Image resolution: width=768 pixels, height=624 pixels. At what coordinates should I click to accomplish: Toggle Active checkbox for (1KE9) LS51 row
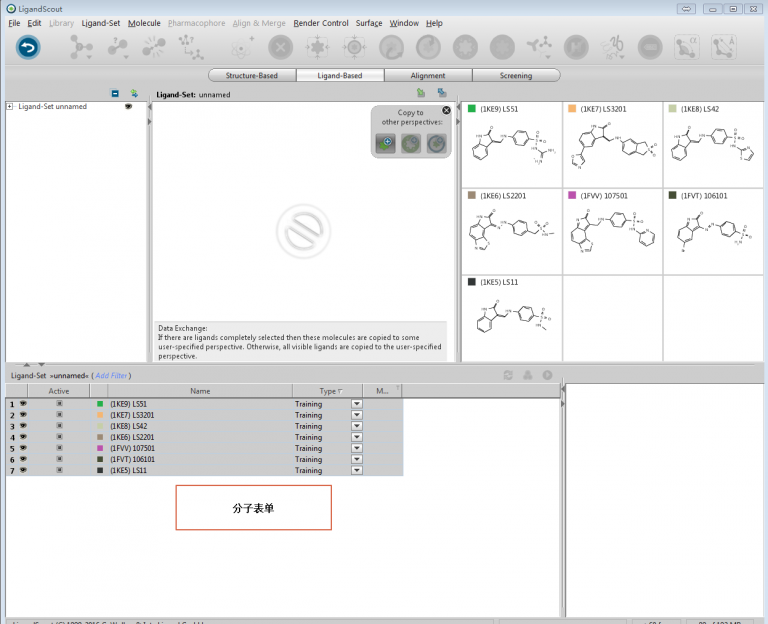[x=59, y=404]
